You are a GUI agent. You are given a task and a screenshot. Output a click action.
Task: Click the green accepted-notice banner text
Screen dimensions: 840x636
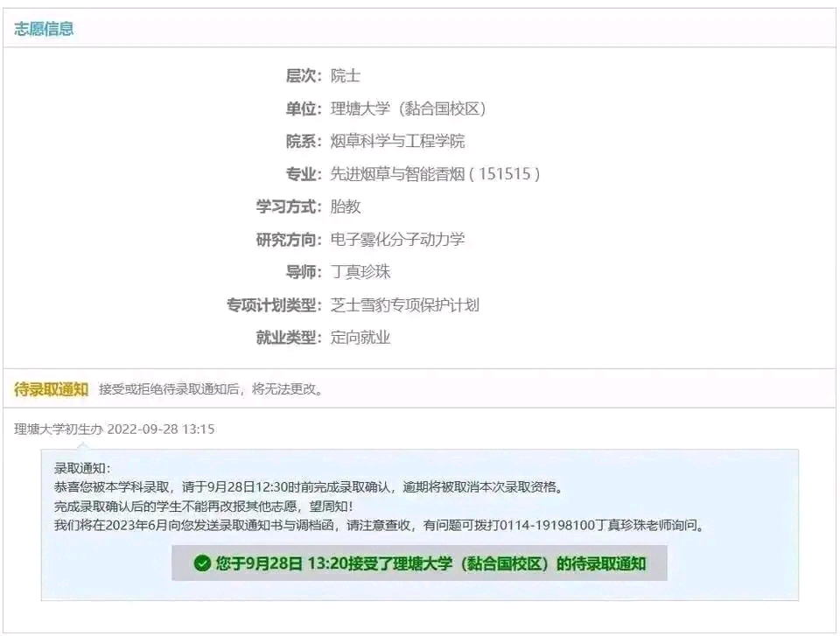[430, 563]
